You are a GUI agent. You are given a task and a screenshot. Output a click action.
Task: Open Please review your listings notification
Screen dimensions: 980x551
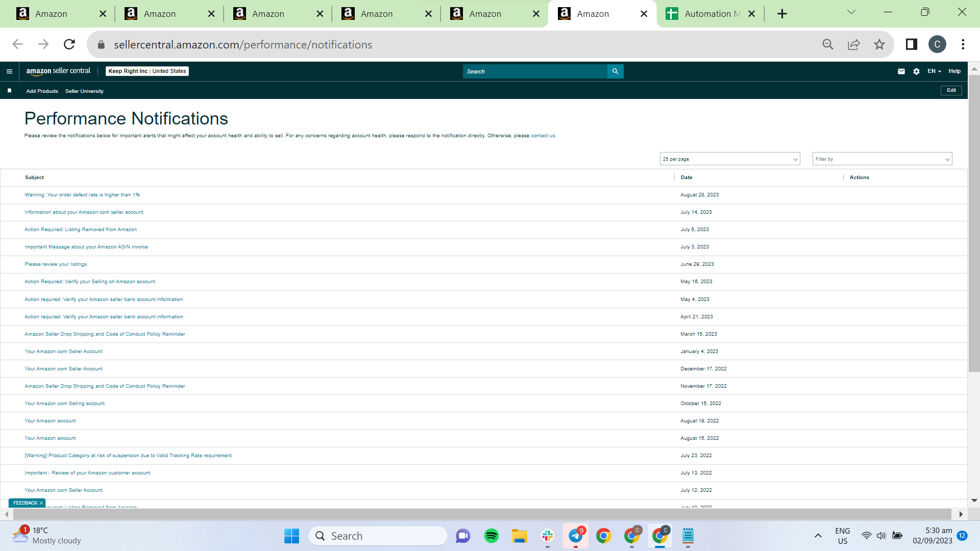(56, 264)
